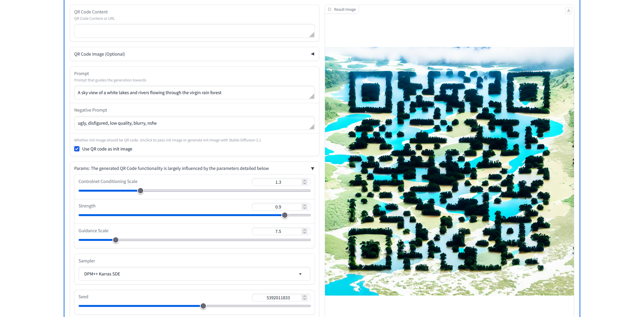Image resolution: width=644 pixels, height=317 pixels.
Task: Click the Strength value number box
Action: (281, 207)
